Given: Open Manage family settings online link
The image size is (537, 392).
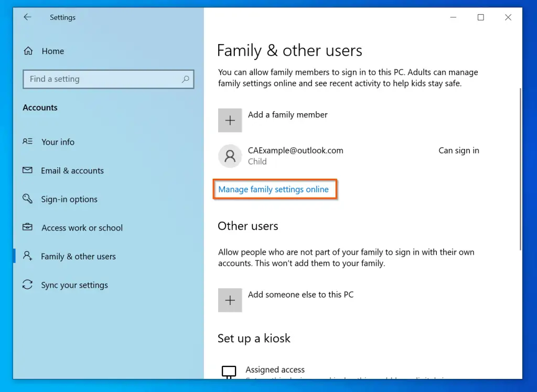Looking at the screenshot, I should tap(275, 189).
